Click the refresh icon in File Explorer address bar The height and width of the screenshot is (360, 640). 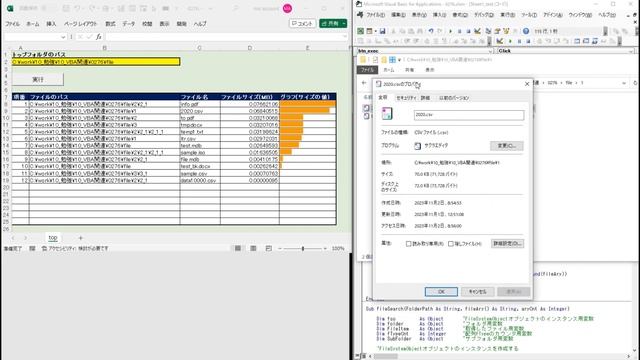635,83
